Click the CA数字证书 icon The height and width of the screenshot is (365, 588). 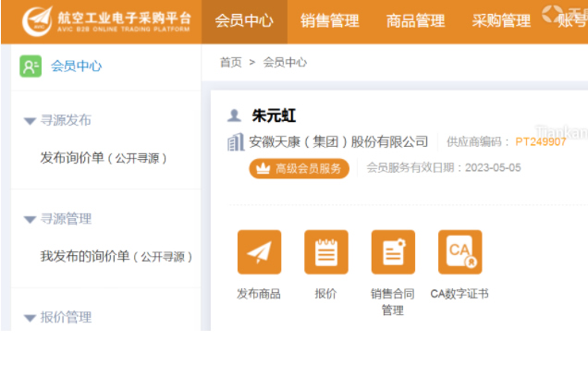459,252
